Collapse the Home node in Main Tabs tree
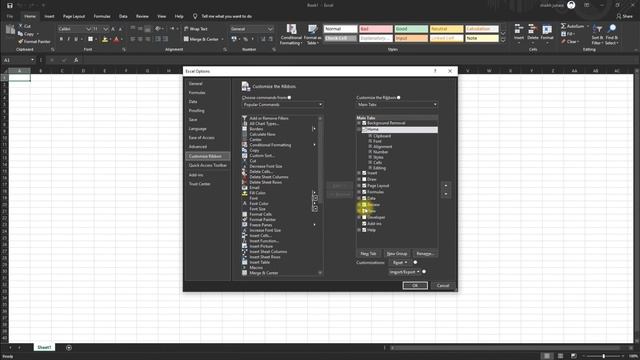 click(359, 129)
